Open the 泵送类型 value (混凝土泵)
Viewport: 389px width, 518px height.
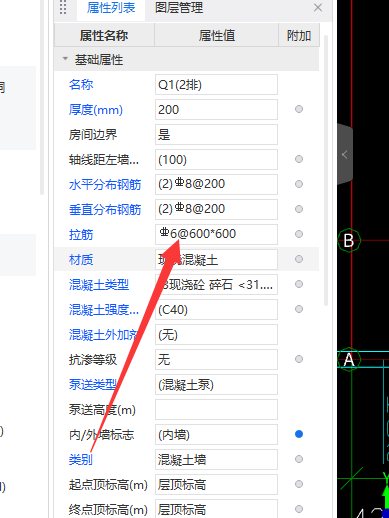point(216,384)
